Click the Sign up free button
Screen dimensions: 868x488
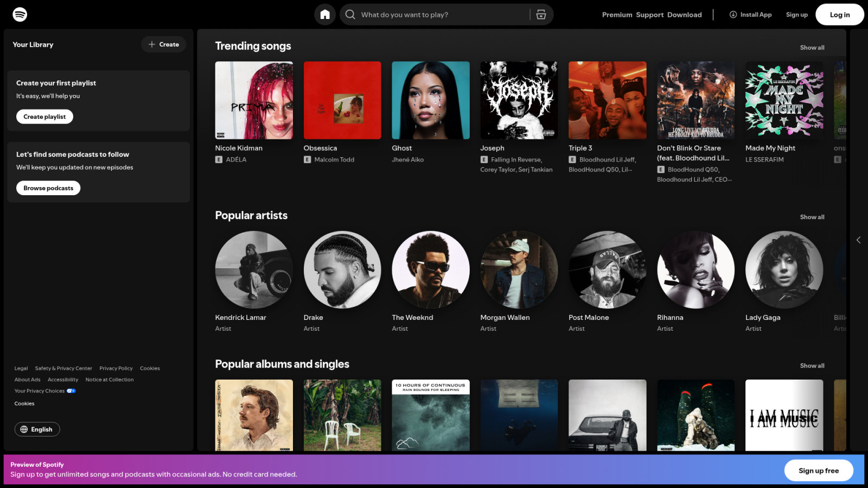819,471
